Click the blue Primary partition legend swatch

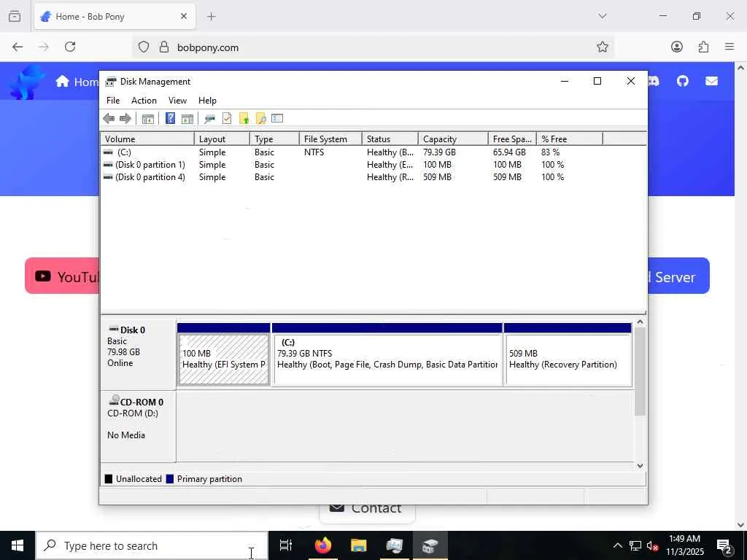[x=169, y=479]
